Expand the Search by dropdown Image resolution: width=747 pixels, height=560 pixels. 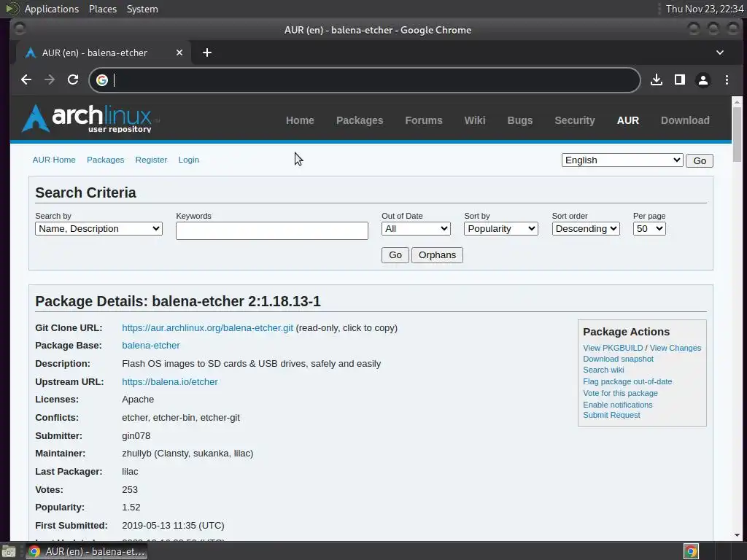click(98, 228)
